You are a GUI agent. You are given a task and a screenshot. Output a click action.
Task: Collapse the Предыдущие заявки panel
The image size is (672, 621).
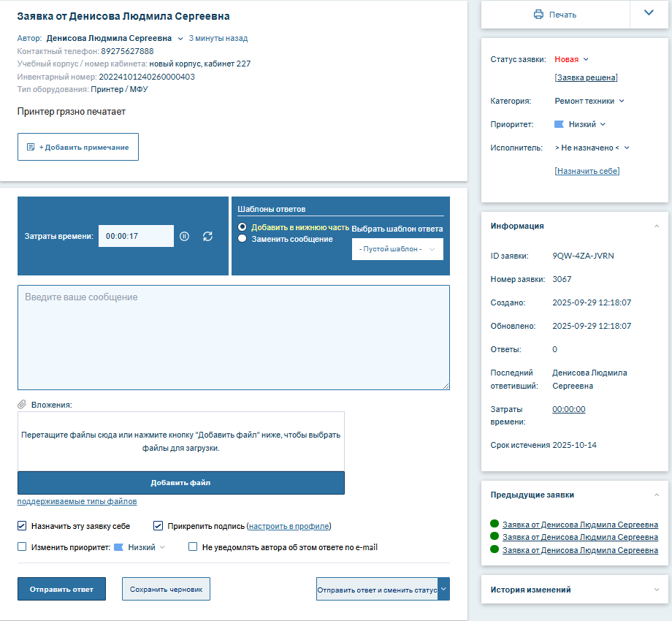(x=656, y=495)
